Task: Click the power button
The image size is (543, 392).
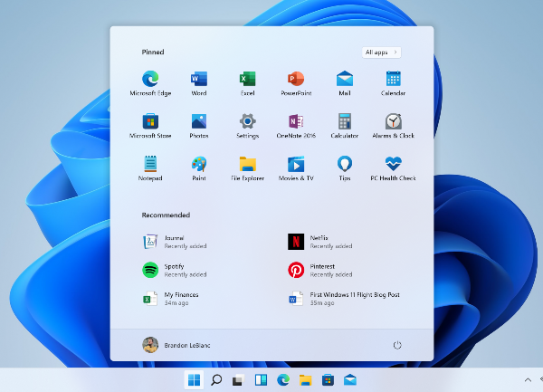Action: [397, 345]
